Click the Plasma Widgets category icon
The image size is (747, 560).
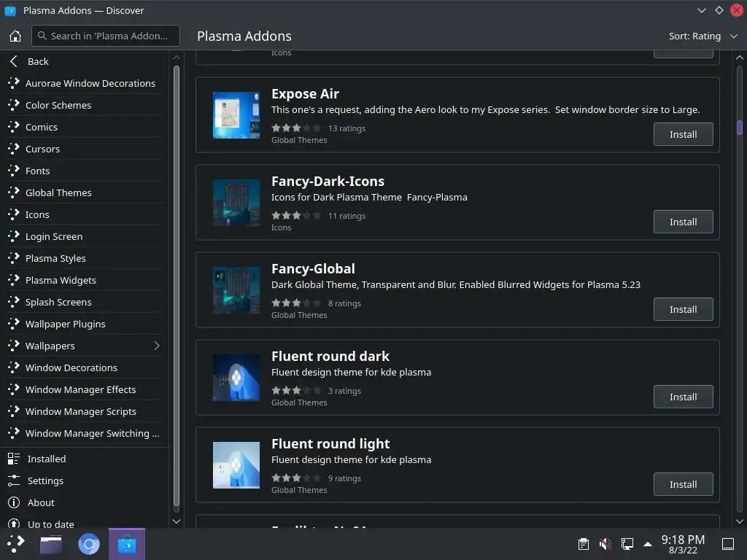[14, 281]
